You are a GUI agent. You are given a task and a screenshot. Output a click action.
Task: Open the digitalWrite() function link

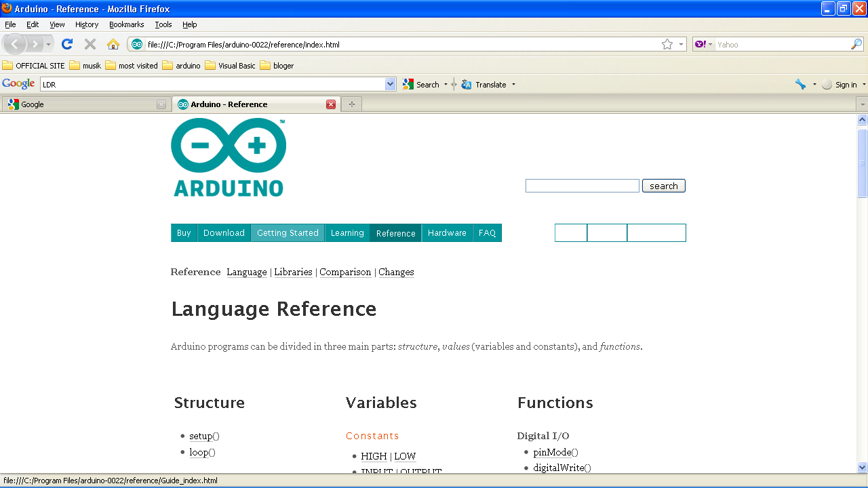[562, 468]
